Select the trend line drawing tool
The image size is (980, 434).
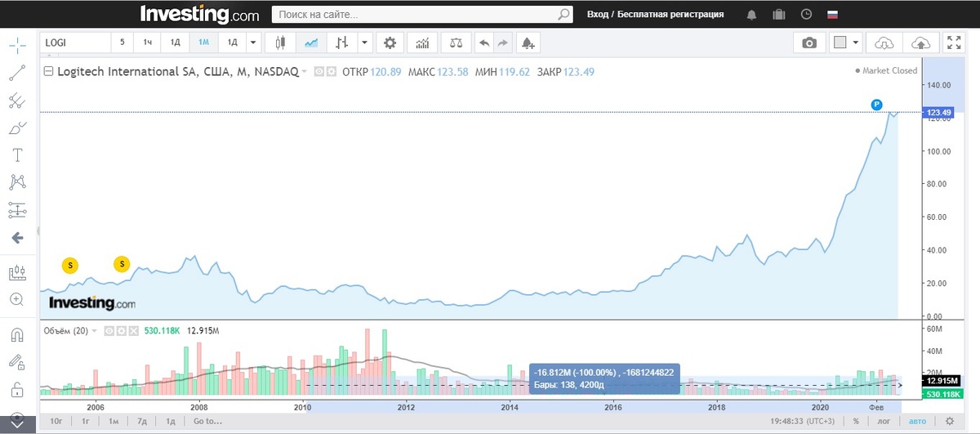pyautogui.click(x=17, y=74)
